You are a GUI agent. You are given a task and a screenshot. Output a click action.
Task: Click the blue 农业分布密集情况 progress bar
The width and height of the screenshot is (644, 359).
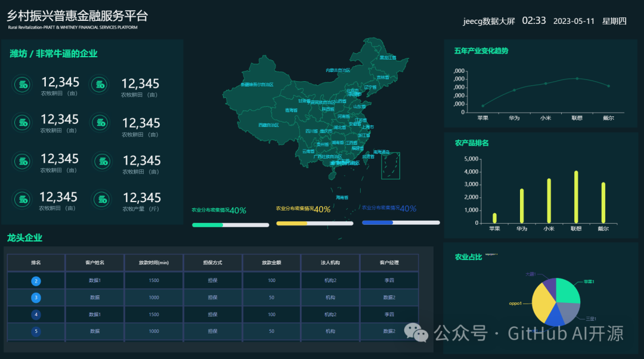pos(401,222)
